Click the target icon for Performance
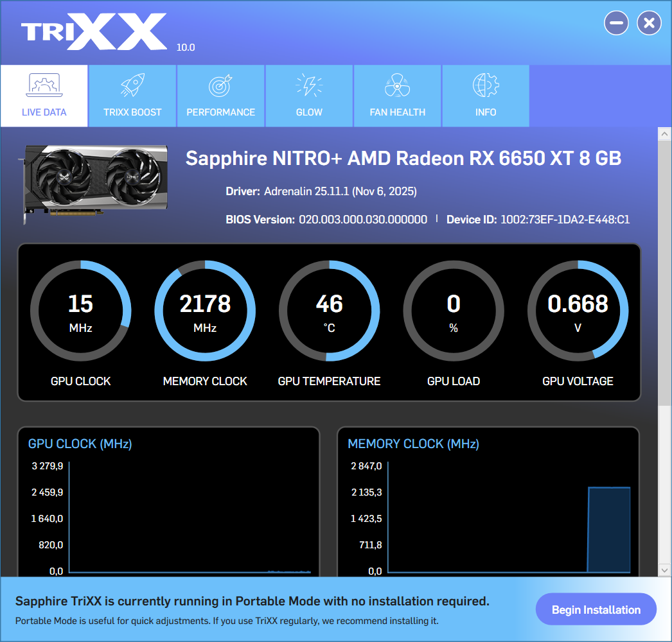672x642 pixels. tap(221, 85)
